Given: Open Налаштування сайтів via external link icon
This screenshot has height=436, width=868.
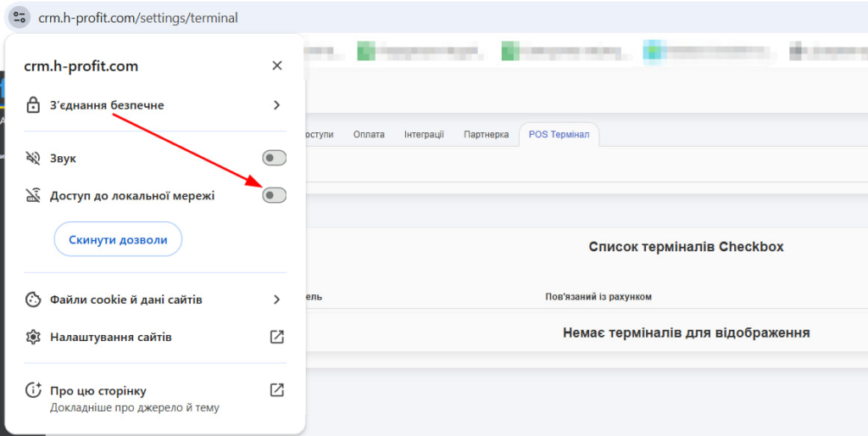Looking at the screenshot, I should (276, 337).
